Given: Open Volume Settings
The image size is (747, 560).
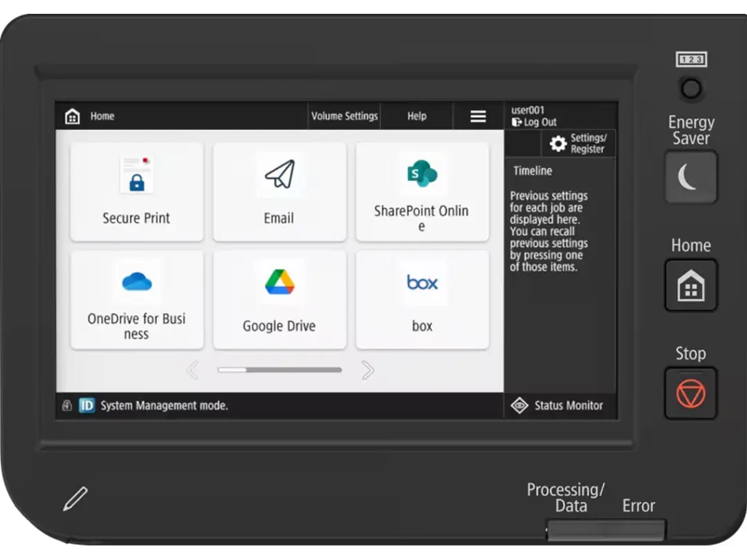Looking at the screenshot, I should click(x=344, y=115).
